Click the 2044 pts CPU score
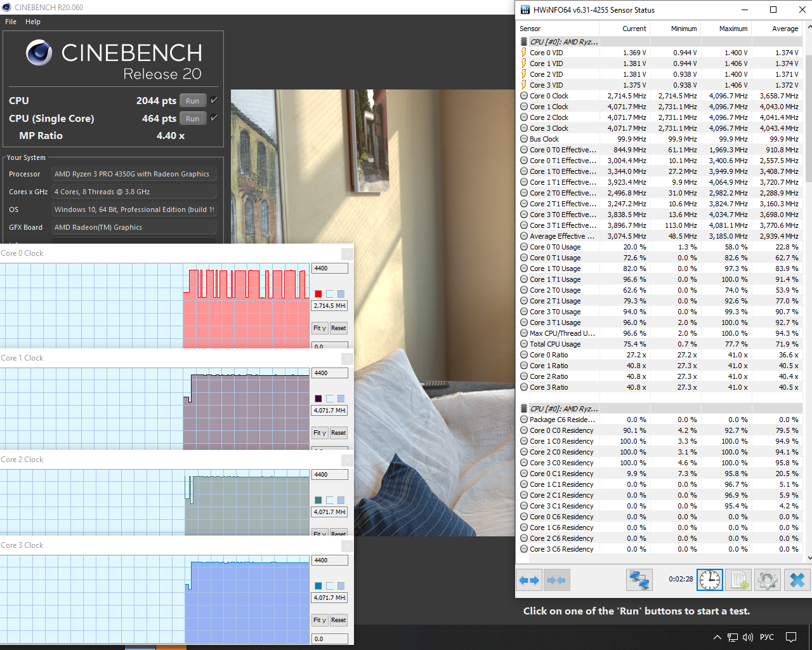 [156, 100]
